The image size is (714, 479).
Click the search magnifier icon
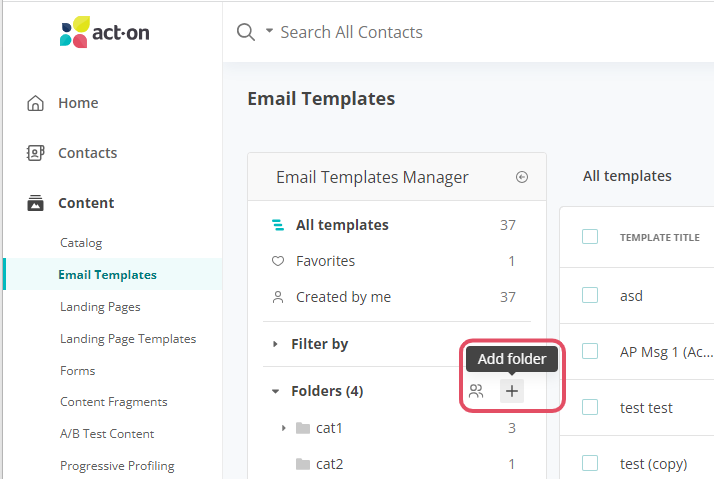click(x=245, y=32)
